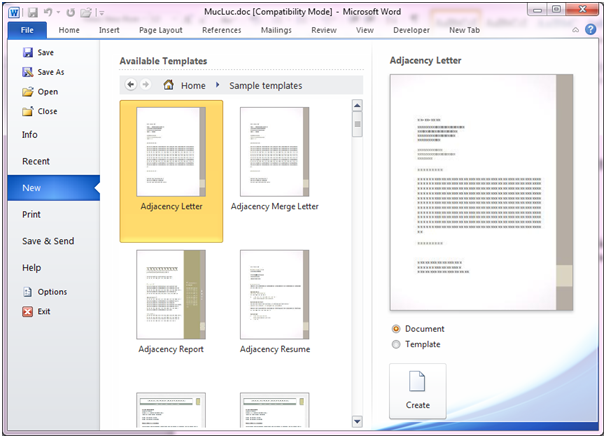
Task: Open the Info backstage section
Action: click(x=30, y=135)
